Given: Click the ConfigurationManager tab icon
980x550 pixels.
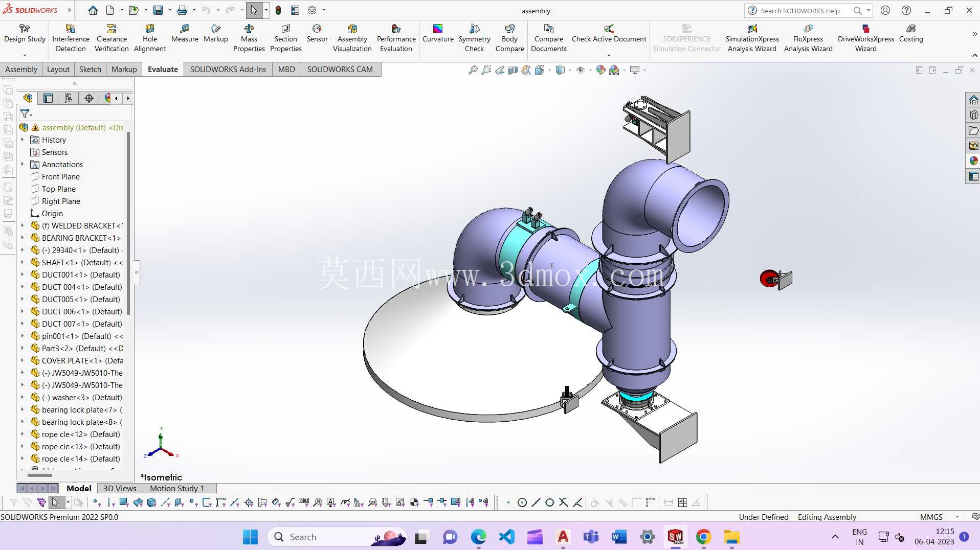Looking at the screenshot, I should click(68, 98).
